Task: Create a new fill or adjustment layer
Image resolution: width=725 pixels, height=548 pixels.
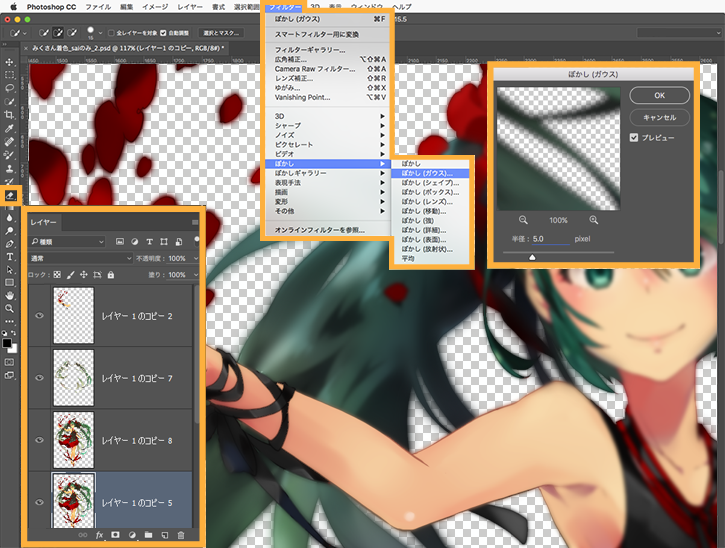Action: 132,535
